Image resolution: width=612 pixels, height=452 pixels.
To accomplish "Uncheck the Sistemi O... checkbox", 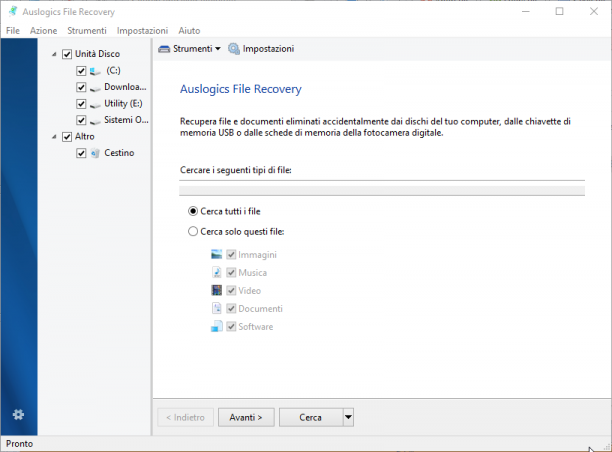I will [81, 120].
